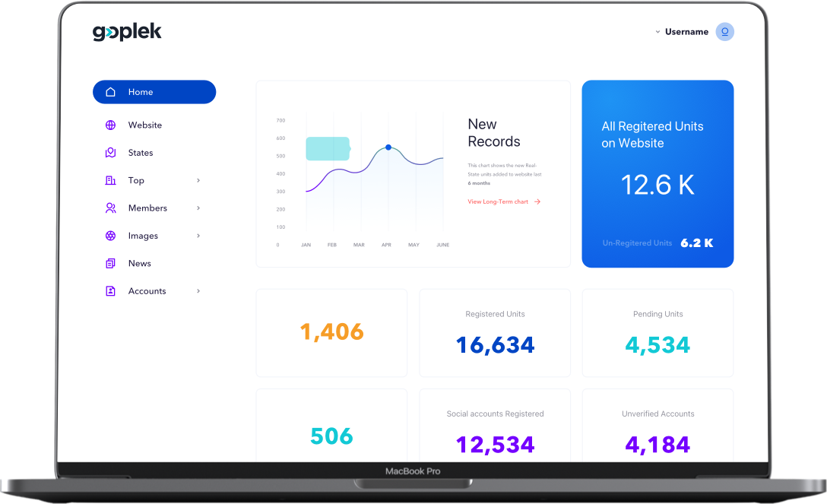The height and width of the screenshot is (504, 827).
Task: Open the Registered Units card
Action: click(x=495, y=333)
